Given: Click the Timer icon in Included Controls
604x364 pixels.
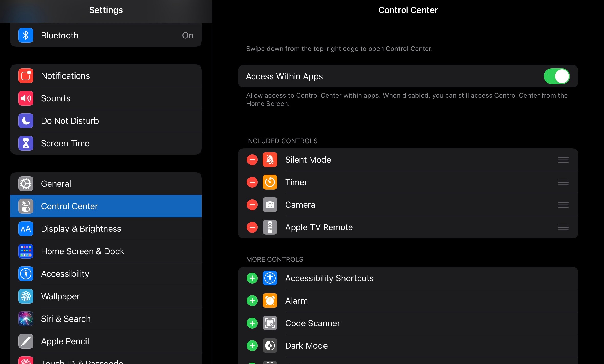Looking at the screenshot, I should pyautogui.click(x=270, y=182).
